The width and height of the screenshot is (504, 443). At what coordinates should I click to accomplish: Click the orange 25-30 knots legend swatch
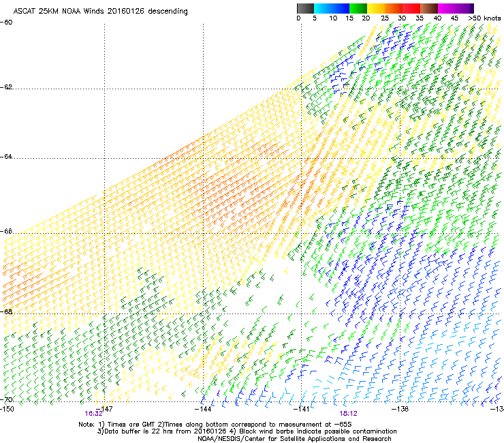click(394, 8)
